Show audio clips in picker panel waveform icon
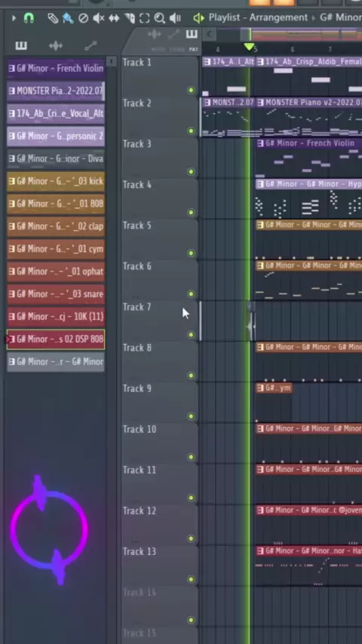Screen dimensions: 362x644 click(x=56, y=45)
